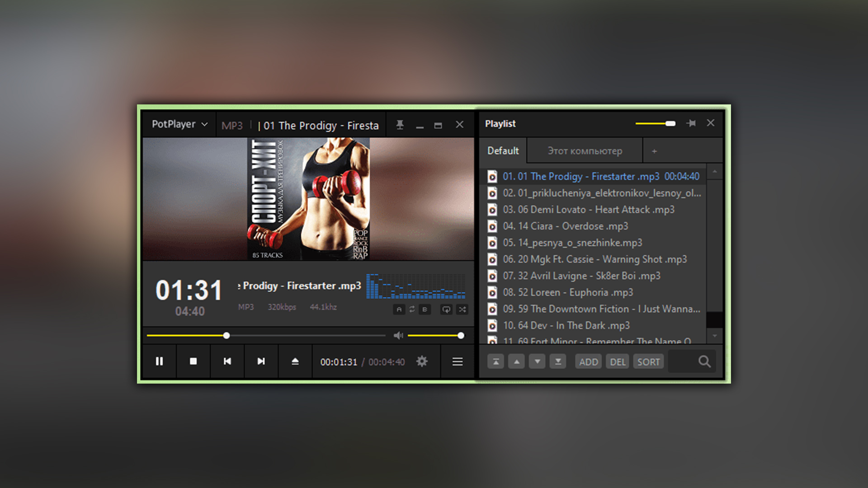Open the settings gear in the player
The width and height of the screenshot is (868, 488).
[x=422, y=361]
